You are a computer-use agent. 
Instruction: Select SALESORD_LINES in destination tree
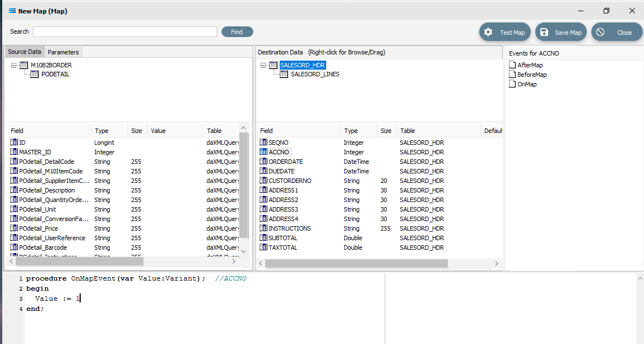(315, 75)
